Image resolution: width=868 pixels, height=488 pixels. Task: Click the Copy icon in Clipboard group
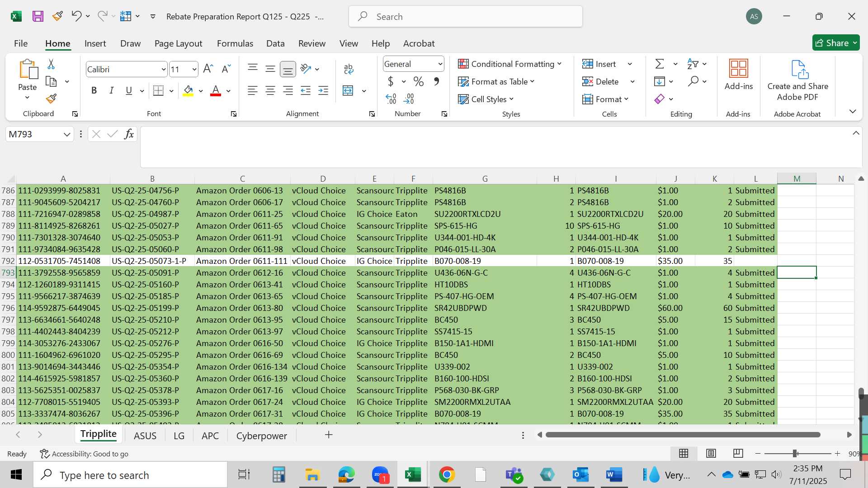(x=51, y=81)
